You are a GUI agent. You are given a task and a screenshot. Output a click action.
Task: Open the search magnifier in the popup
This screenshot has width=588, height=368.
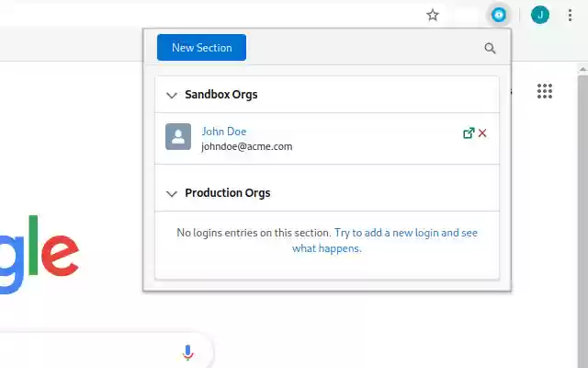(490, 48)
